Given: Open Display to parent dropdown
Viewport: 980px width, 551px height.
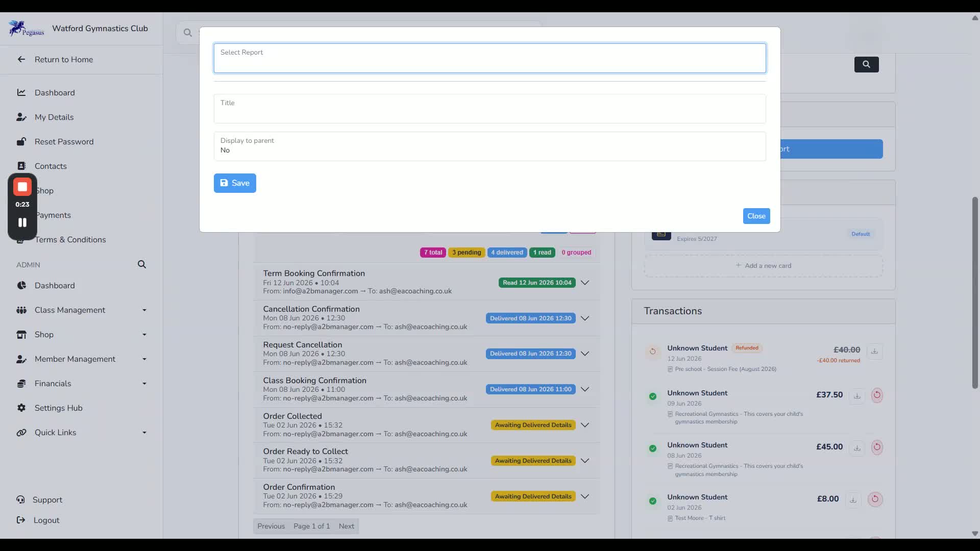Looking at the screenshot, I should (x=489, y=146).
